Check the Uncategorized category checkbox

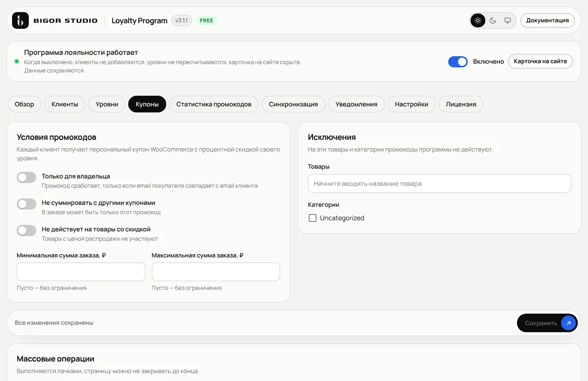pyautogui.click(x=313, y=218)
